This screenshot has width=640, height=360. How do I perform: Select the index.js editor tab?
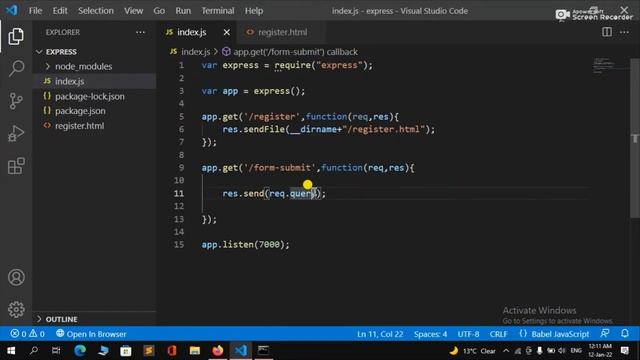tap(192, 32)
